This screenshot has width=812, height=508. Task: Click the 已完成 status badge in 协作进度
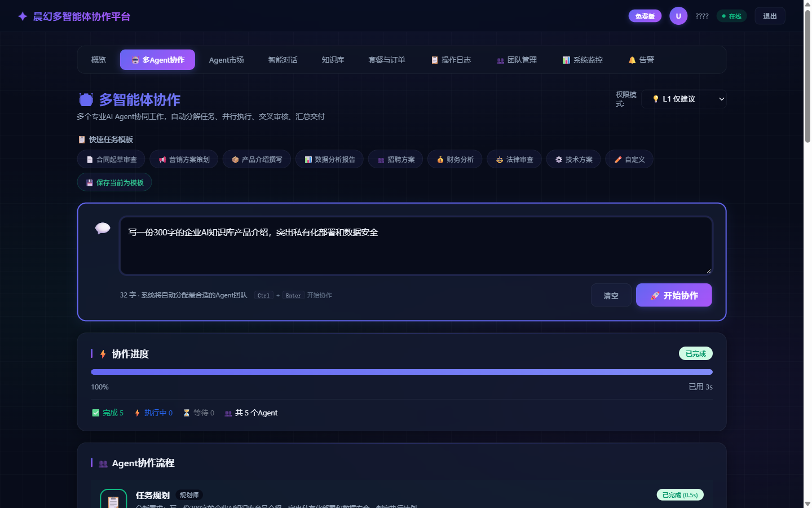coord(696,353)
